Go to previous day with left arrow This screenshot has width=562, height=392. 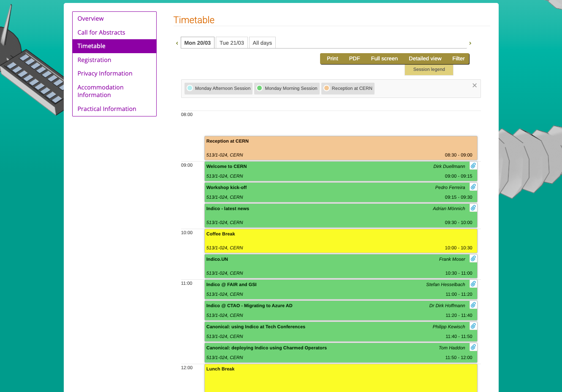[x=177, y=43]
